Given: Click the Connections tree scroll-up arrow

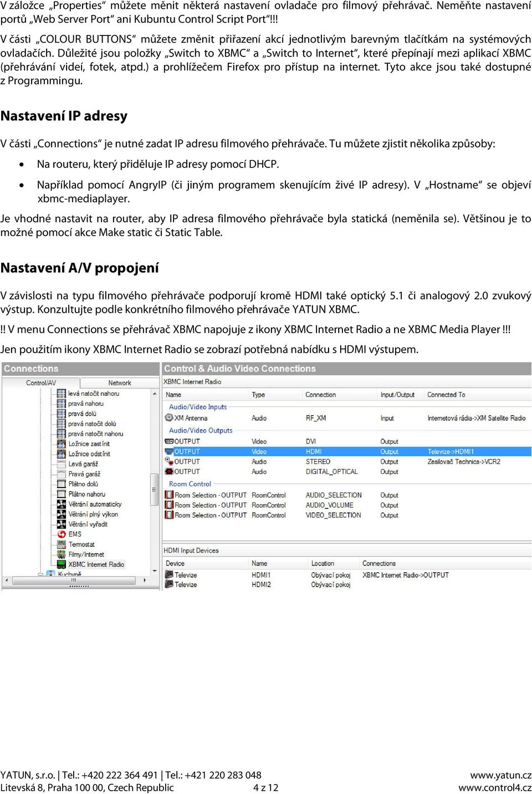Looking at the screenshot, I should (155, 393).
